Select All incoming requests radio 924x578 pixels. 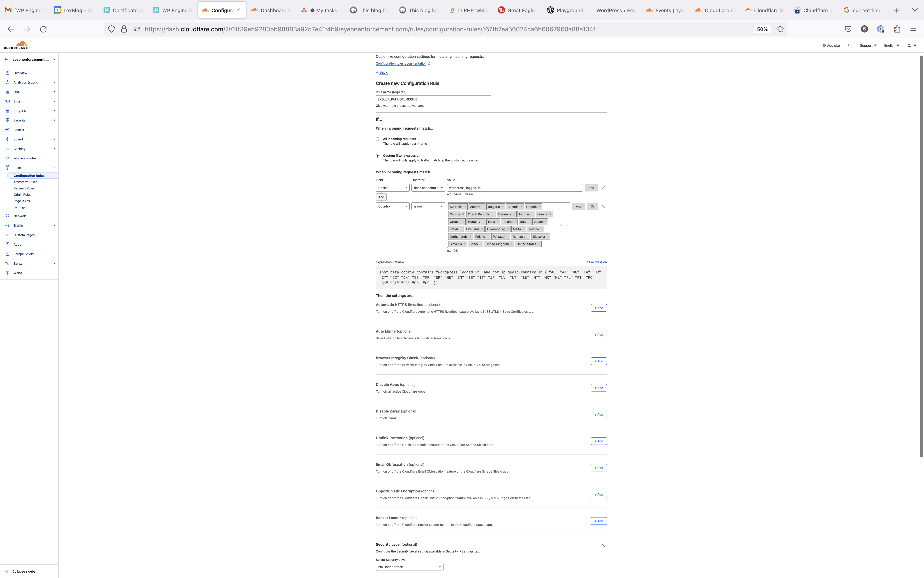point(378,139)
